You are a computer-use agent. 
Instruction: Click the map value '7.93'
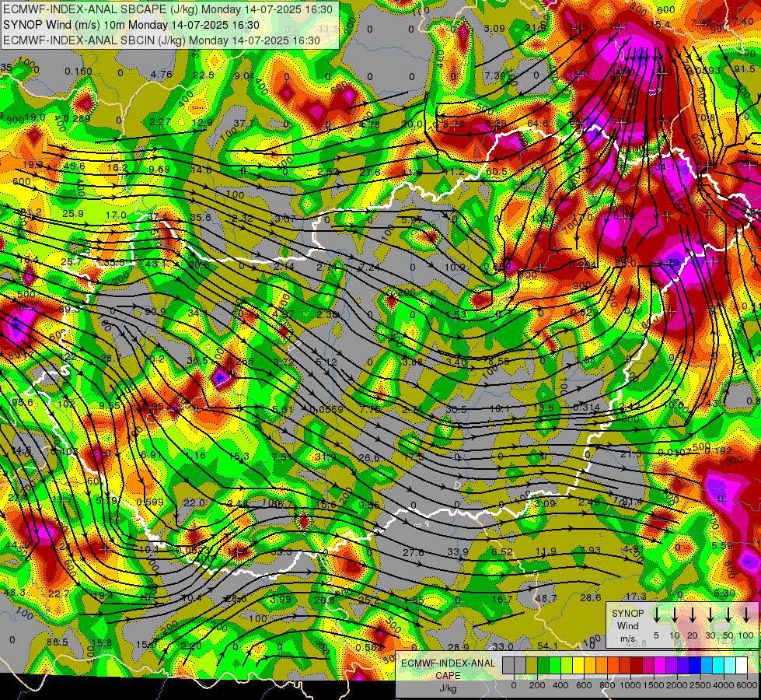tap(590, 551)
